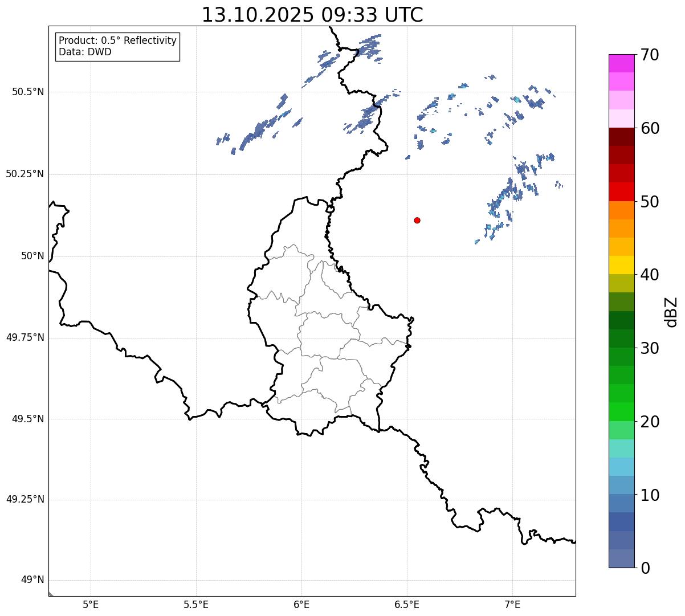
Task: Pick the bright green swatch above 20
Action: 621,411
